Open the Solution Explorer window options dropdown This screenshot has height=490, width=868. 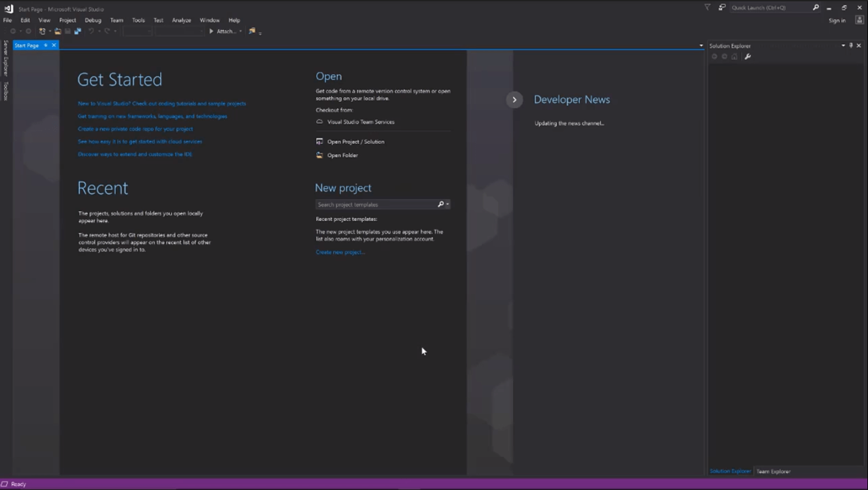pyautogui.click(x=843, y=45)
